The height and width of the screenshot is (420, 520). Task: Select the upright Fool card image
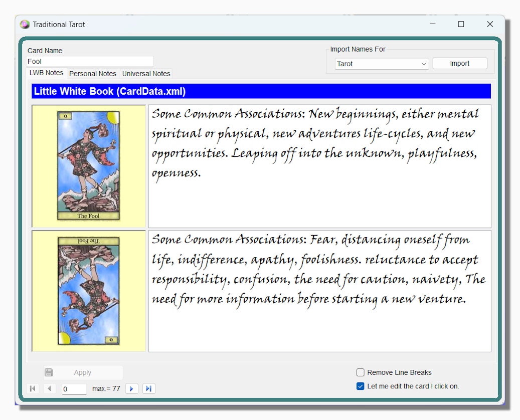[89, 166]
